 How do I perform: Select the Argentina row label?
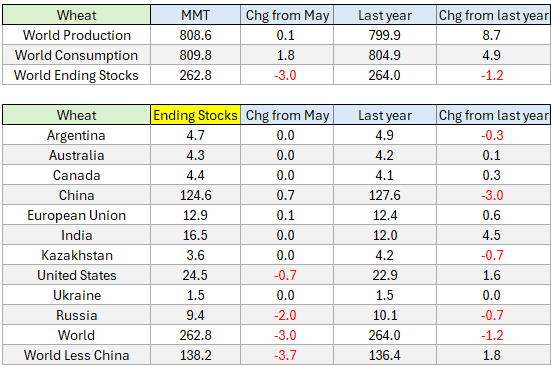77,135
